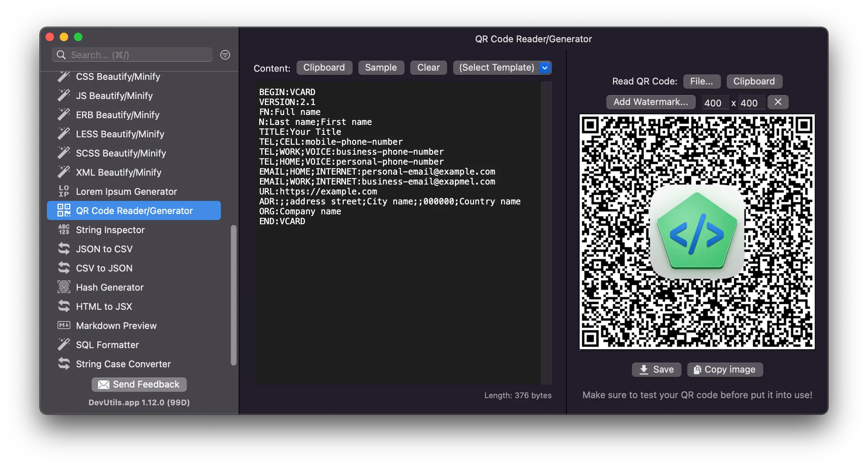The height and width of the screenshot is (467, 868).
Task: Click the content editor vertical scrollbar
Action: pos(547,233)
